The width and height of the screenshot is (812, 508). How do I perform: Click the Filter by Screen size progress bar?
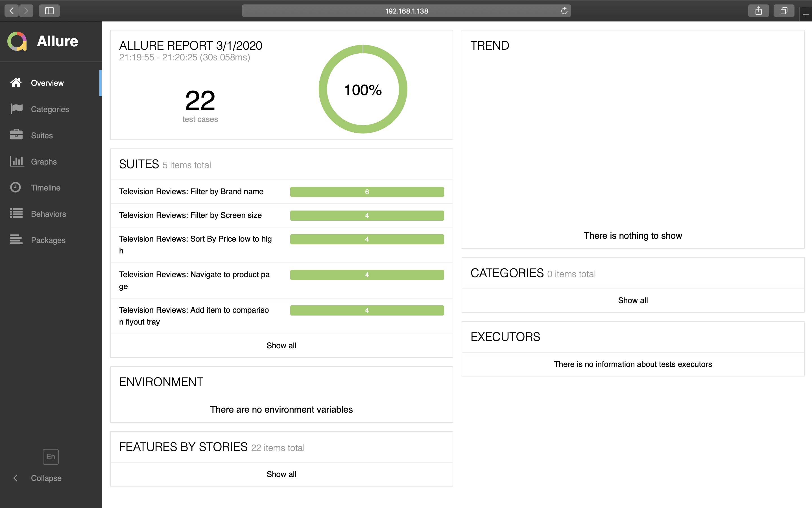coord(367,215)
